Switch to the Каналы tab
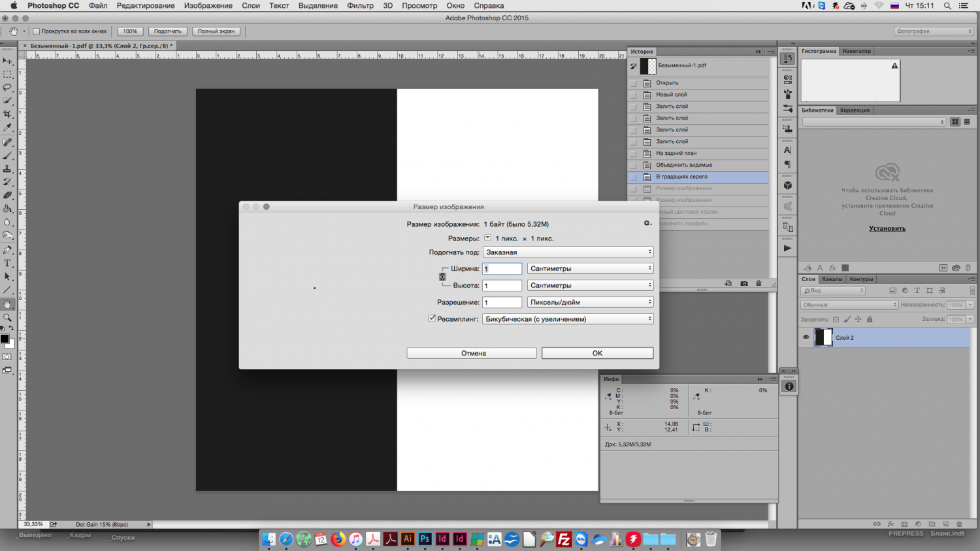980x551 pixels. [832, 279]
